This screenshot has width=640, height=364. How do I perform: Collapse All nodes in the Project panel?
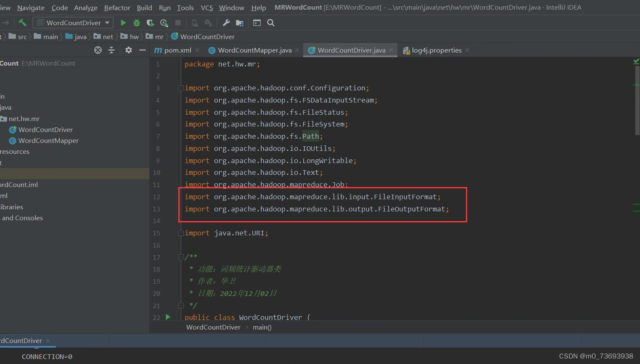(111, 50)
